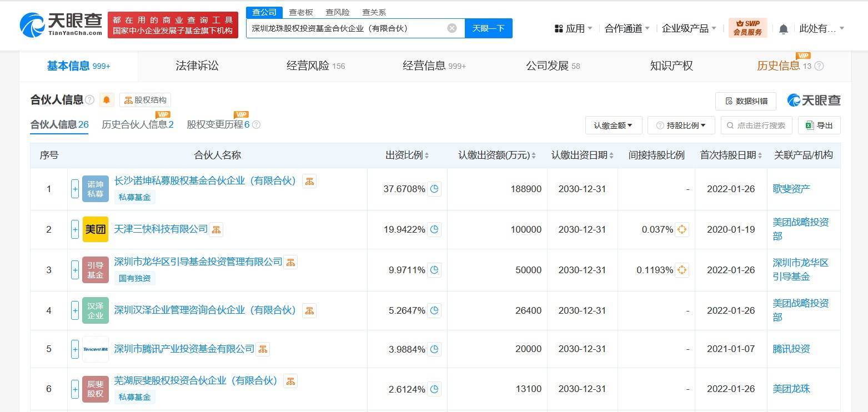Screen dimensions: 868x412
Task: Open equity structure icon beside 长沙诺坤私募股权基金
Action: pos(309,181)
